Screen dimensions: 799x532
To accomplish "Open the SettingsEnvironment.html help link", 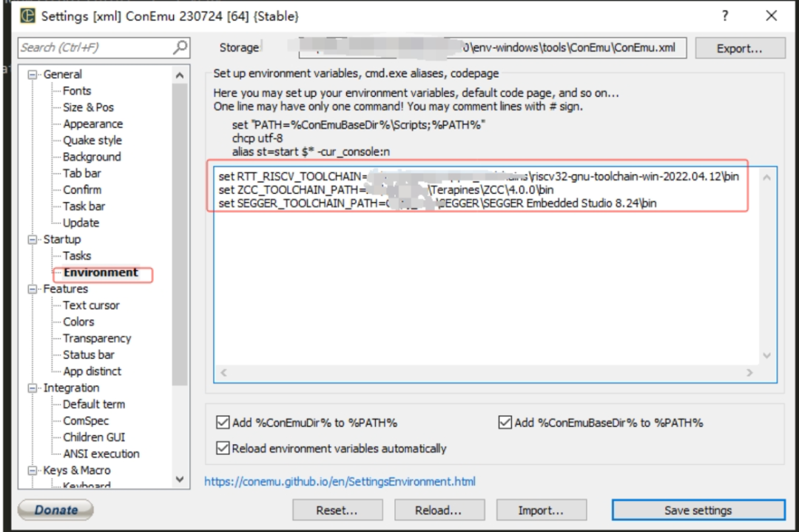I will click(340, 482).
